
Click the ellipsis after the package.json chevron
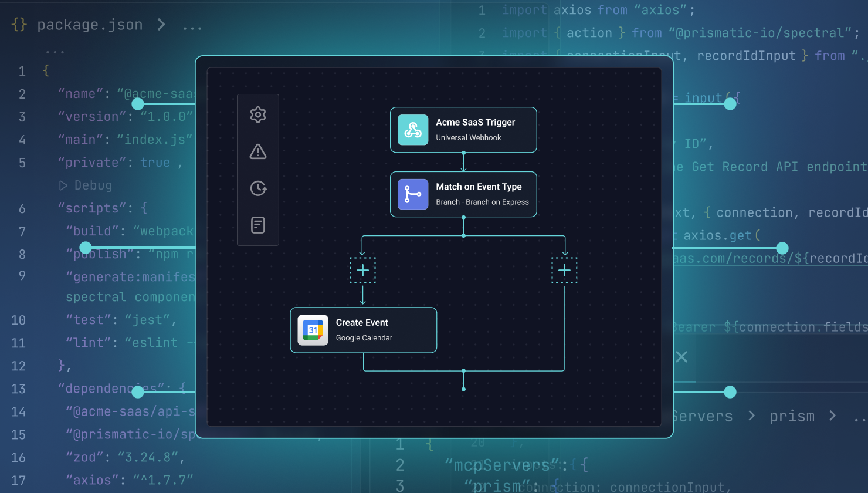coord(192,27)
